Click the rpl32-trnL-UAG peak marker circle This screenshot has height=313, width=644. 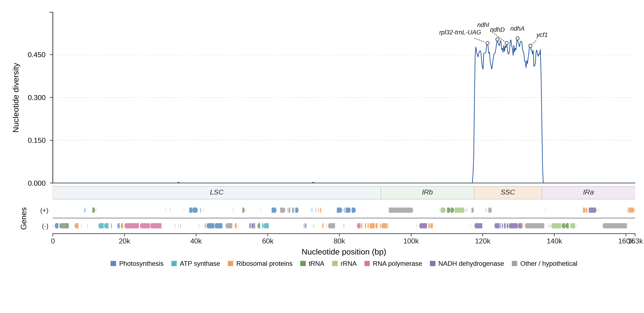(488, 43)
